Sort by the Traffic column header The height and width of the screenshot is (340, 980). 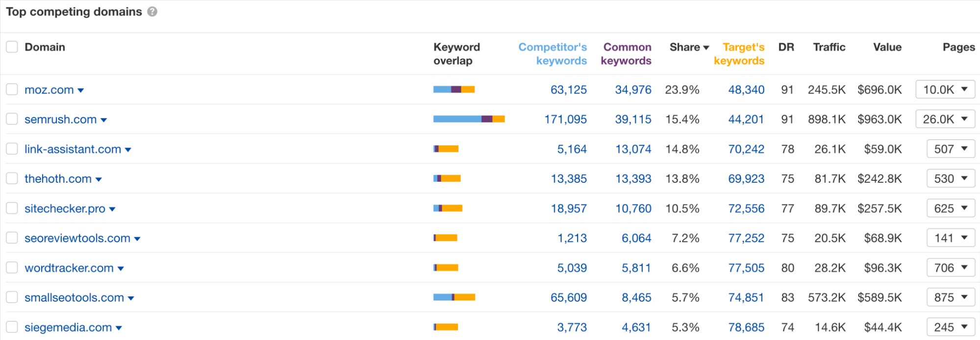pos(829,47)
